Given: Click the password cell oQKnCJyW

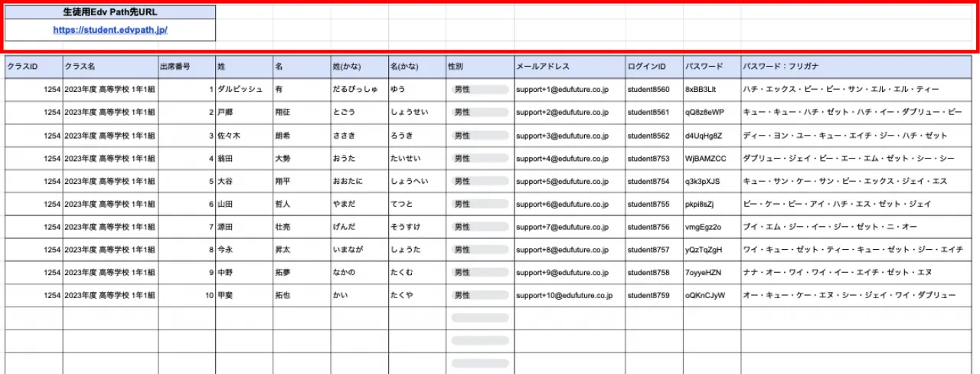Looking at the screenshot, I should (x=711, y=295).
